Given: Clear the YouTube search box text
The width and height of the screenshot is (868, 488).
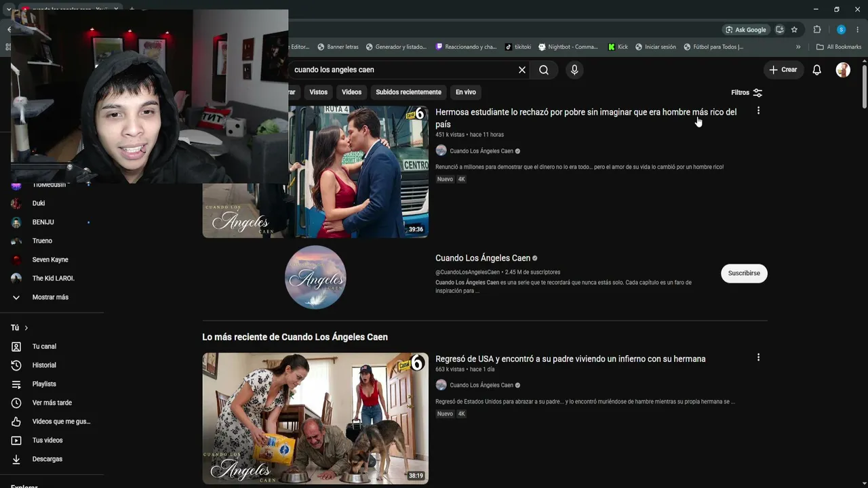Looking at the screenshot, I should 522,70.
